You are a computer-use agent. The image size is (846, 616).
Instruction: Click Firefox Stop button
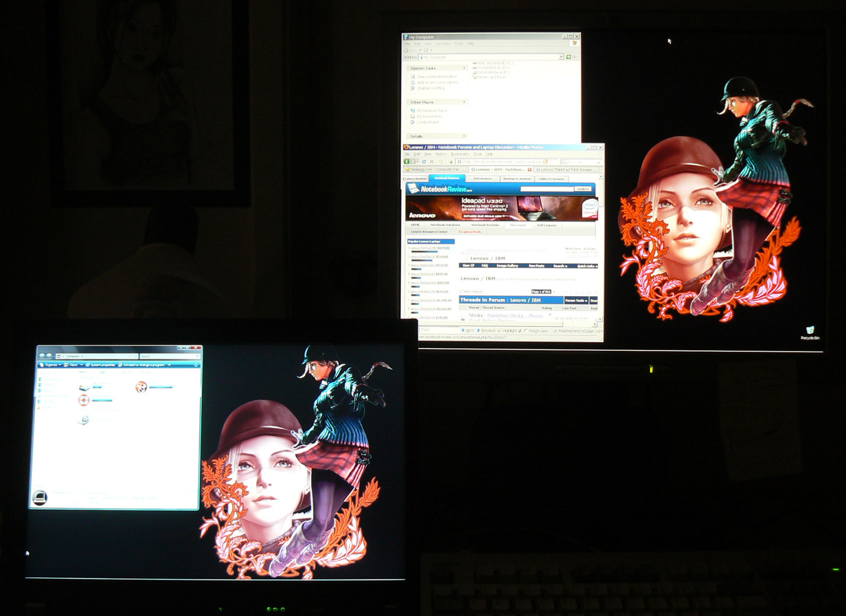tap(431, 161)
